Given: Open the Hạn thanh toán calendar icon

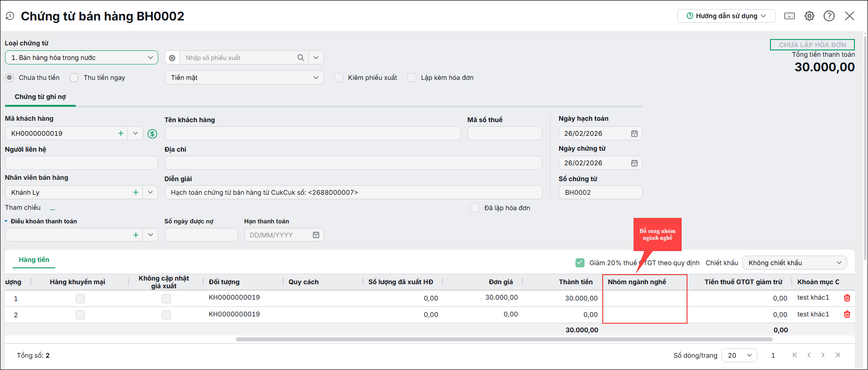Looking at the screenshot, I should pos(316,235).
